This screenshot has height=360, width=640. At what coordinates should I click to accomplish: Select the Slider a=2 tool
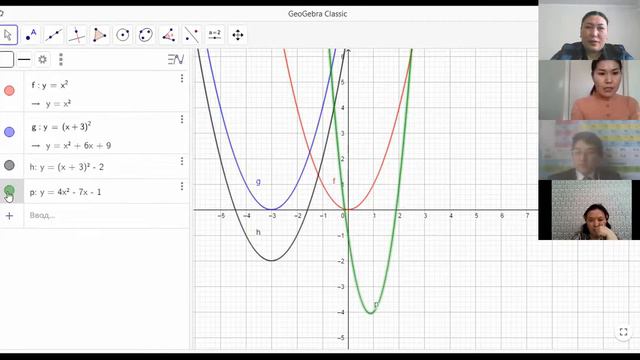pyautogui.click(x=215, y=35)
